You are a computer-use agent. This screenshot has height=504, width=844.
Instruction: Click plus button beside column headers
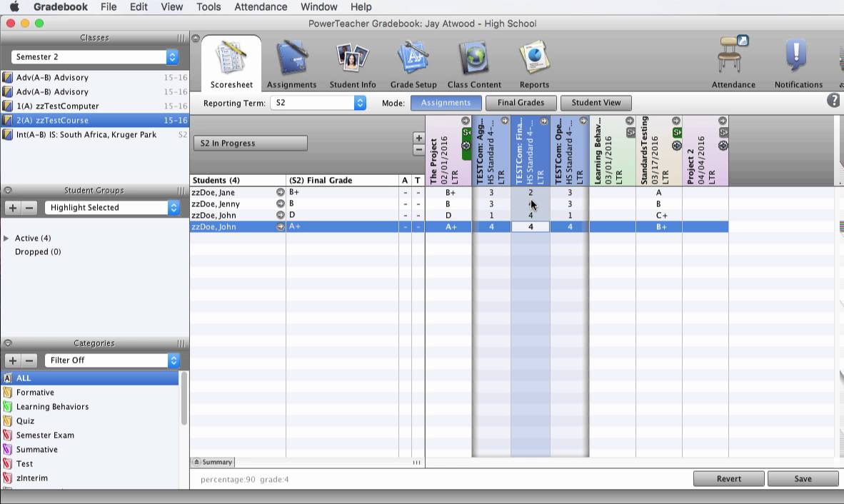(418, 138)
